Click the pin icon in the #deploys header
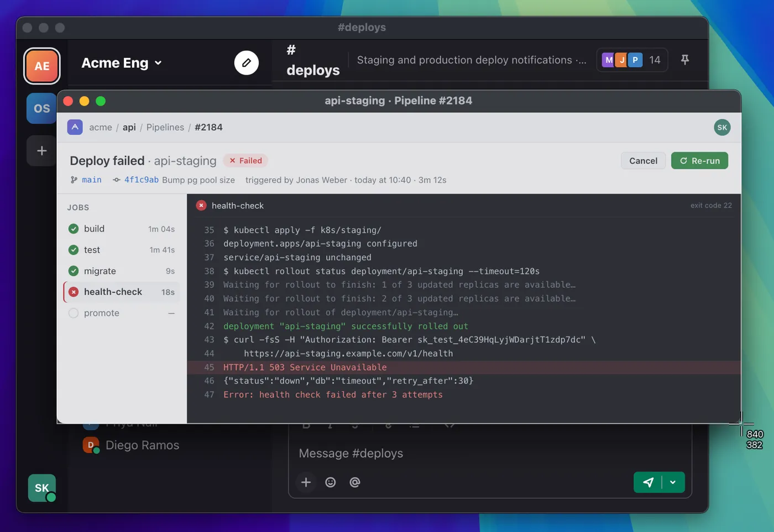Viewport: 774px width, 532px height. (x=685, y=60)
